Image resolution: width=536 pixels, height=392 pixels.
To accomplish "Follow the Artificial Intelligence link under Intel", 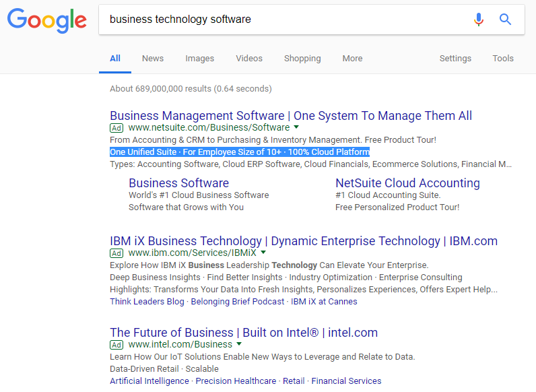I will (x=149, y=381).
